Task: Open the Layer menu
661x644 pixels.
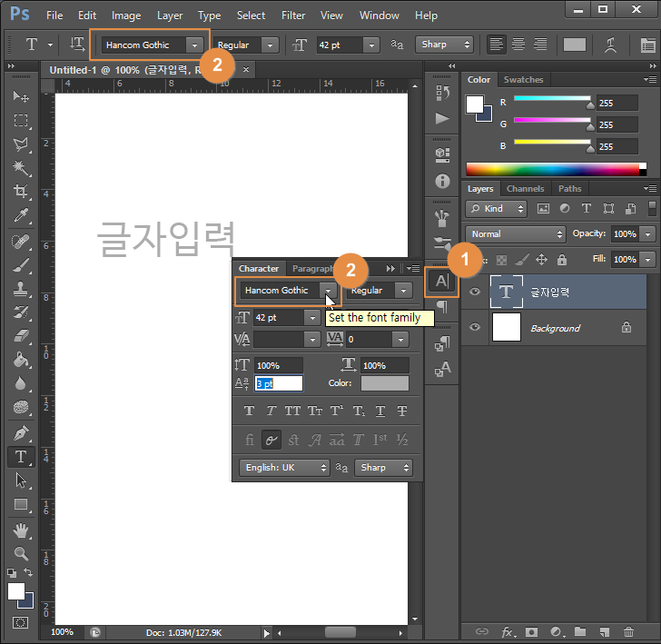Action: 170,15
